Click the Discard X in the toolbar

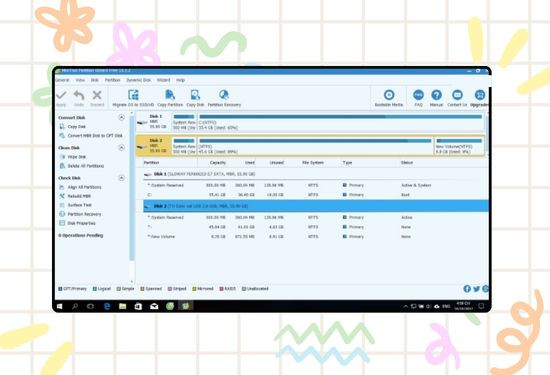coord(97,98)
